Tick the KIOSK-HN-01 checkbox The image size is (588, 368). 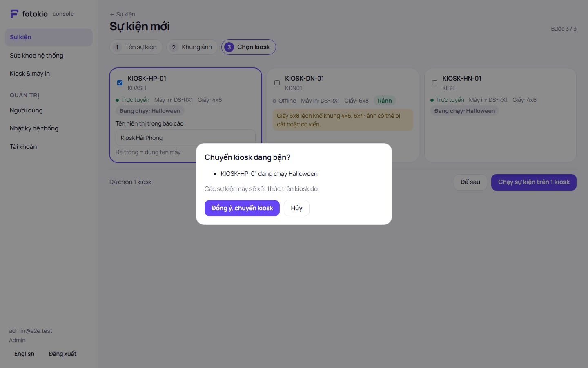pyautogui.click(x=434, y=83)
